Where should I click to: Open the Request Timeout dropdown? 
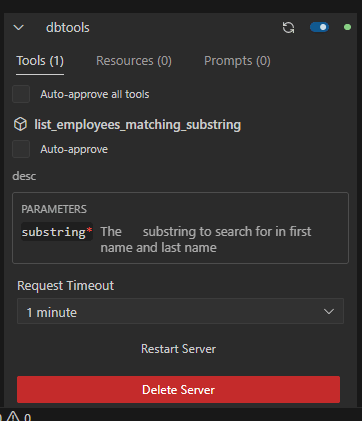pos(180,311)
